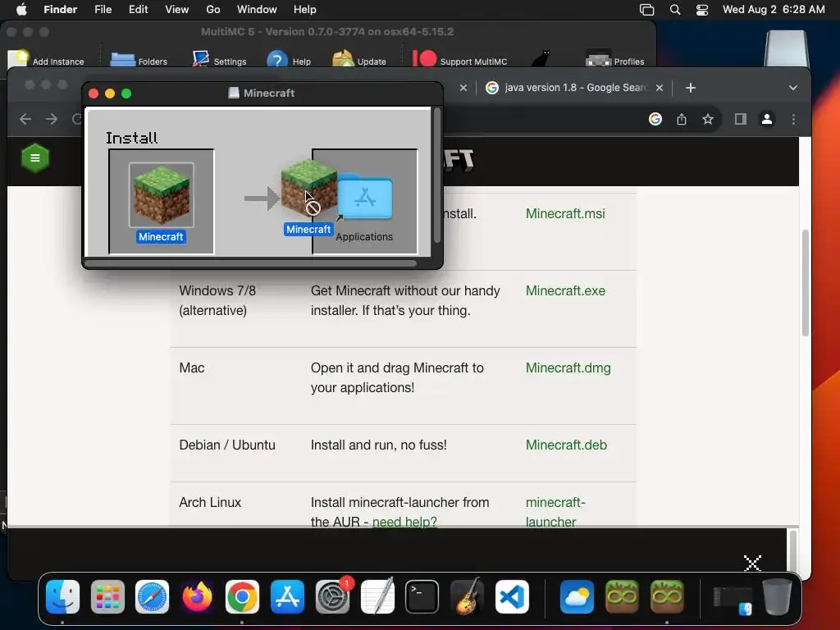Open System Settings from the Dock
Viewport: 840px width, 630px height.
(x=333, y=596)
